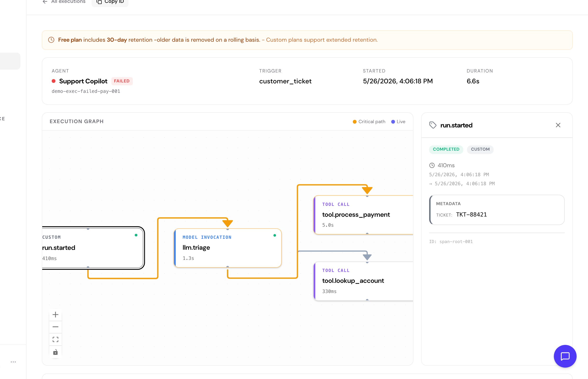588x379 pixels.
Task: Open the custom plans extended retention link
Action: pyautogui.click(x=322, y=40)
